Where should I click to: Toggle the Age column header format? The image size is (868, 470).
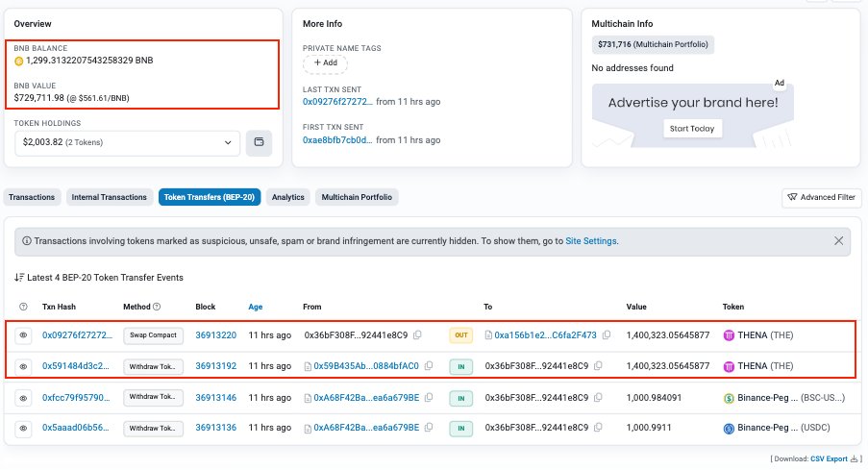255,307
